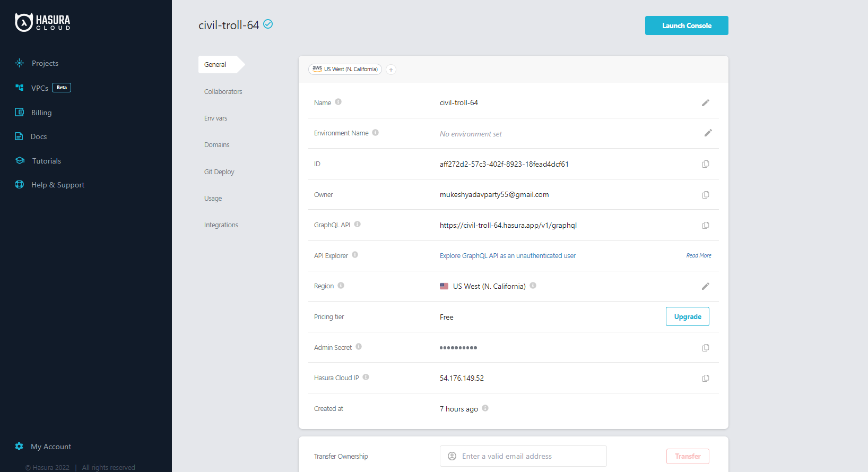Open Explore GraphQL API as unauthenticated user
The height and width of the screenshot is (472, 868).
coord(507,255)
